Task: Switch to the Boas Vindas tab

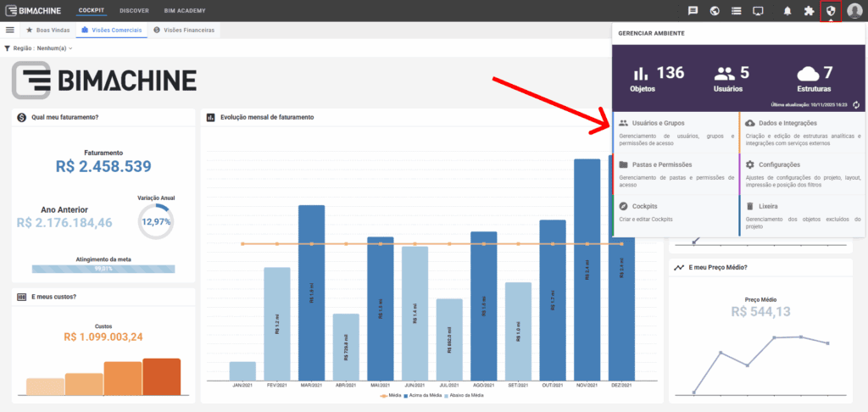Action: click(49, 30)
